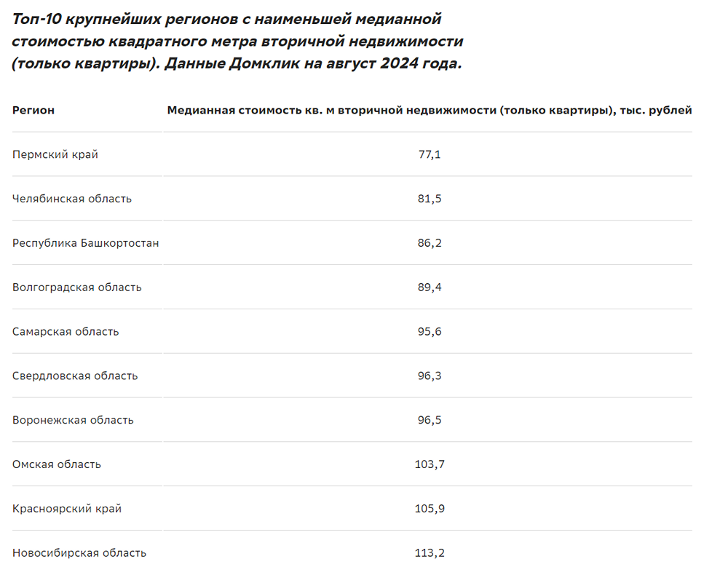Click the table title heading text
The width and height of the screenshot is (728, 567).
237,41
